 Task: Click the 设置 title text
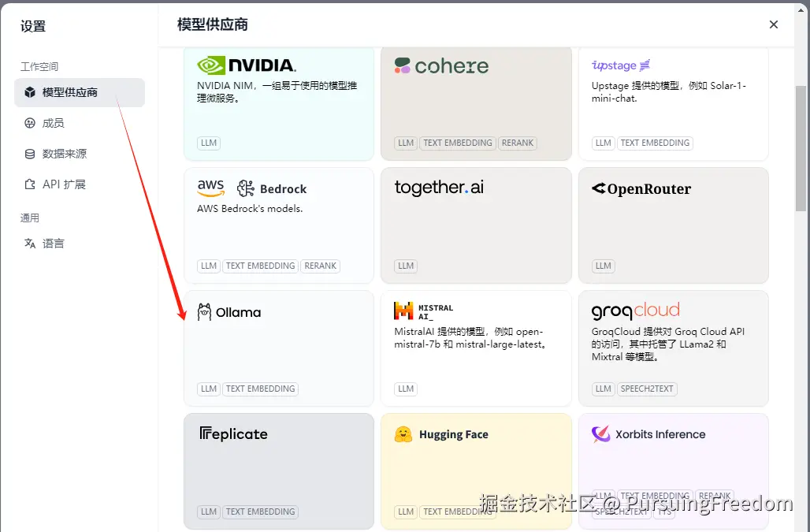(x=33, y=26)
